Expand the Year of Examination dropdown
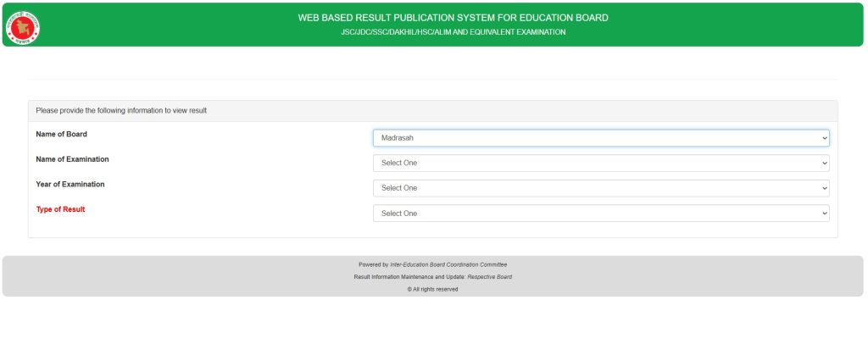Image resolution: width=868 pixels, height=344 pixels. 601,188
